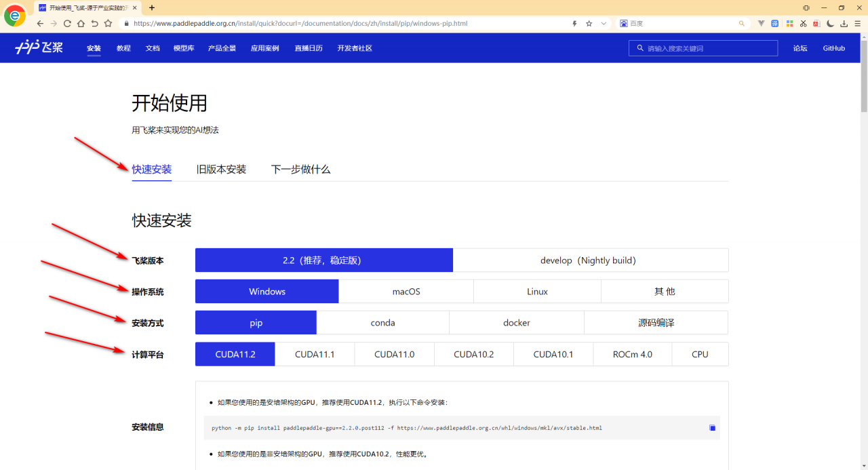Open the 产品全景 navigation menu
The image size is (868, 470).
pyautogui.click(x=222, y=48)
